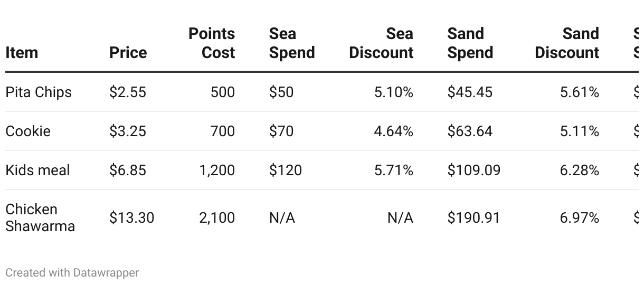
Task: Open the Created with Datawrapper link
Action: point(72,273)
